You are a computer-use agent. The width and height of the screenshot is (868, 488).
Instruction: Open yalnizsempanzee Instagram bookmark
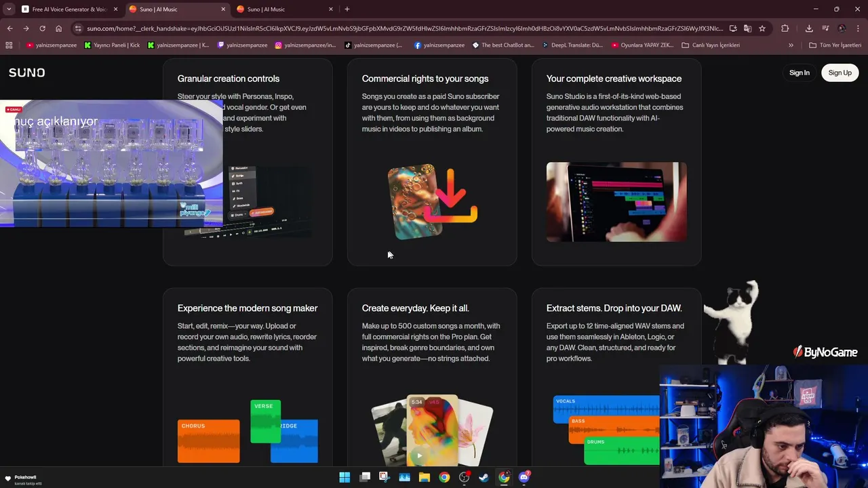[x=305, y=45]
